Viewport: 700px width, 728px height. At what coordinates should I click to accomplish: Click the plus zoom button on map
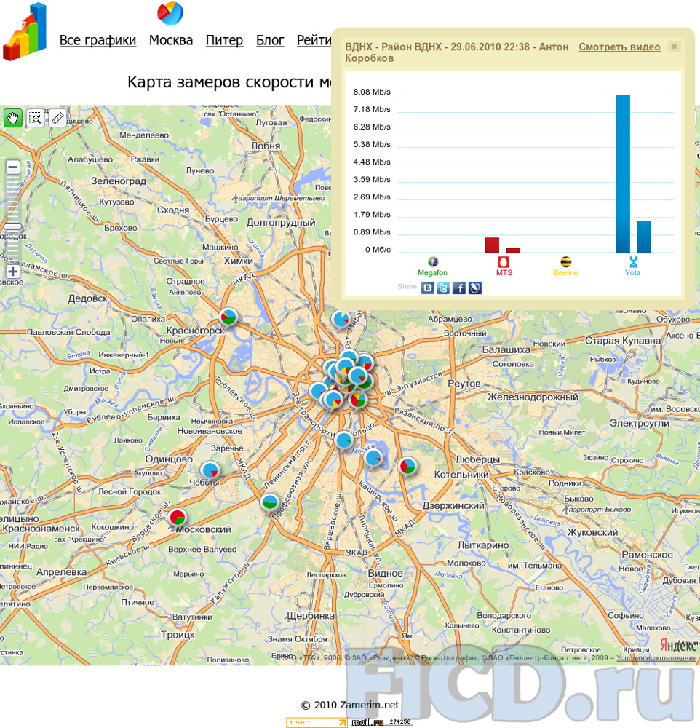13,272
